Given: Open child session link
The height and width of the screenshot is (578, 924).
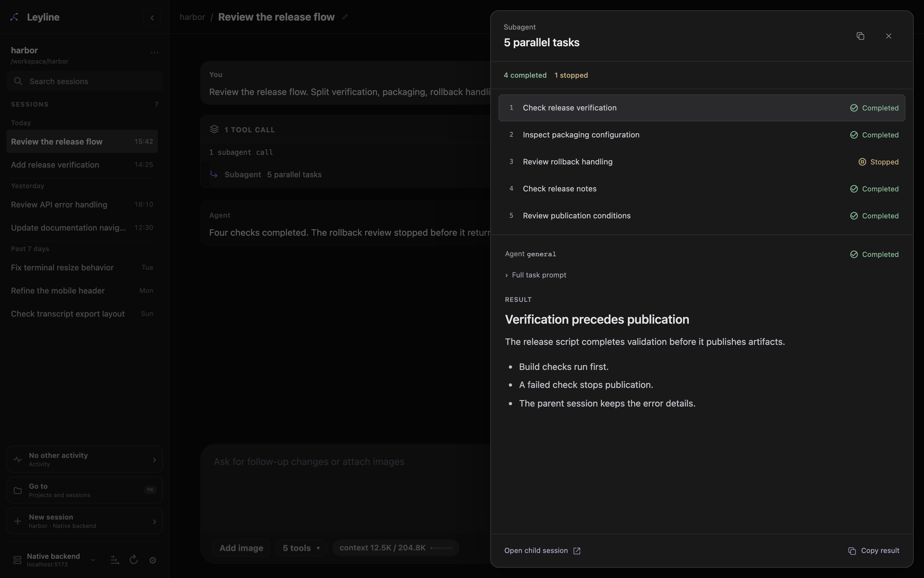Looking at the screenshot, I should click(542, 550).
